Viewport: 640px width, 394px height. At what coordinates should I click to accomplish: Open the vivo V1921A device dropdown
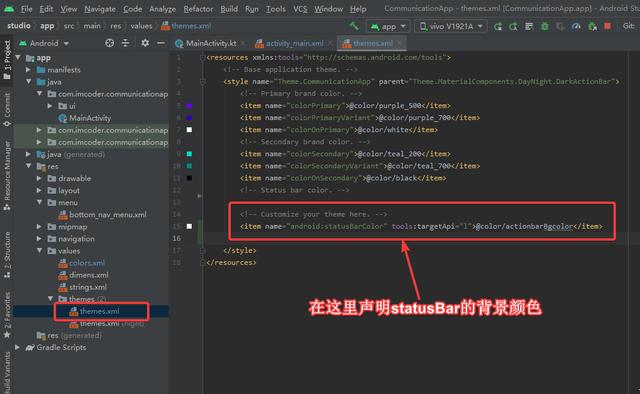[x=451, y=27]
